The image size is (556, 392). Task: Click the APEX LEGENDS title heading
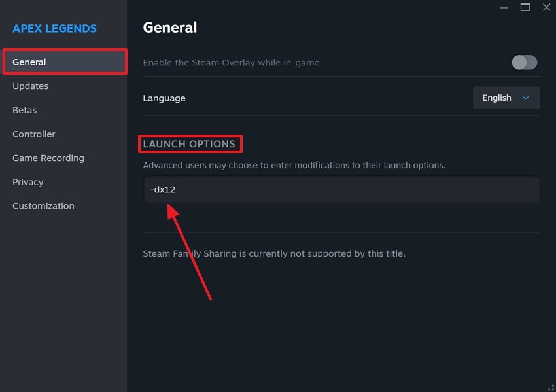pos(54,28)
